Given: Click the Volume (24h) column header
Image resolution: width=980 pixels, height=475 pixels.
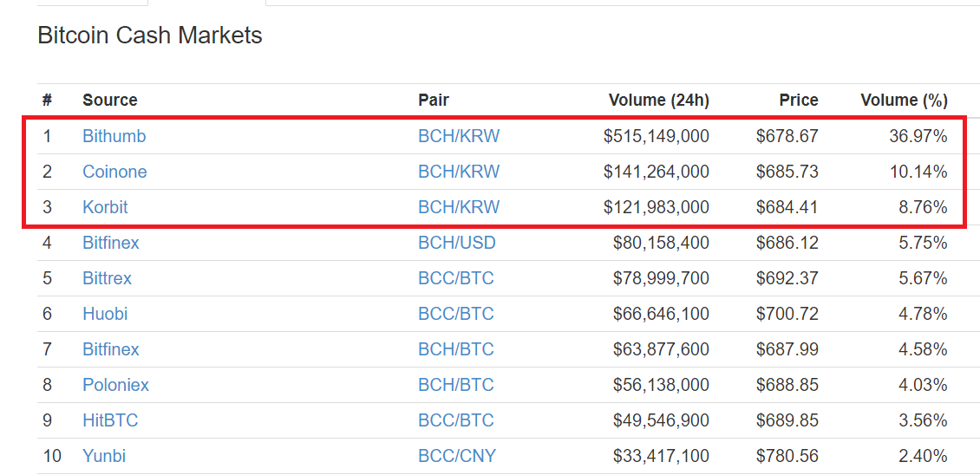Looking at the screenshot, I should pyautogui.click(x=659, y=100).
